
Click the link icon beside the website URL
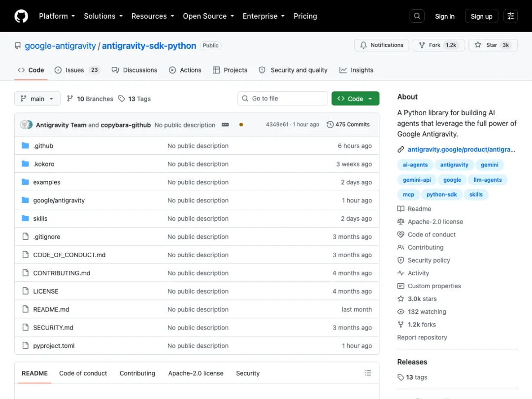pos(400,150)
